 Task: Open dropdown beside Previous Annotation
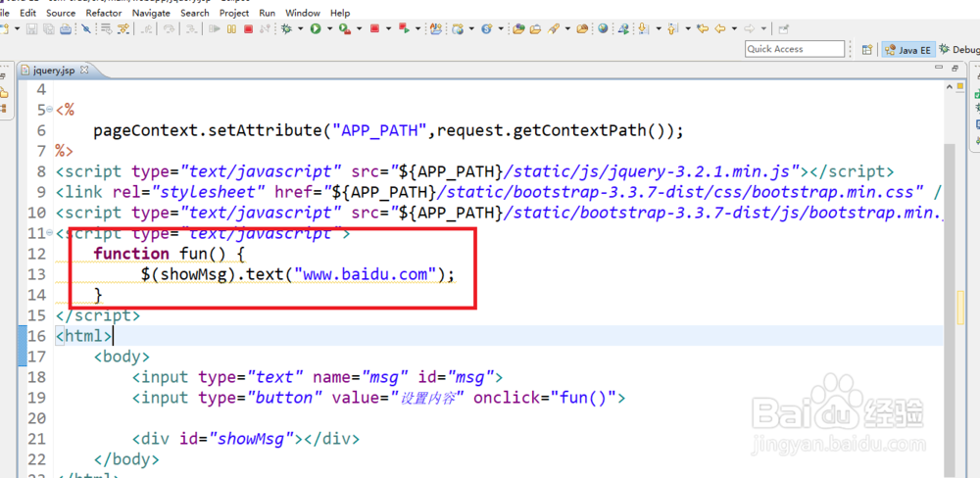pyautogui.click(x=688, y=28)
